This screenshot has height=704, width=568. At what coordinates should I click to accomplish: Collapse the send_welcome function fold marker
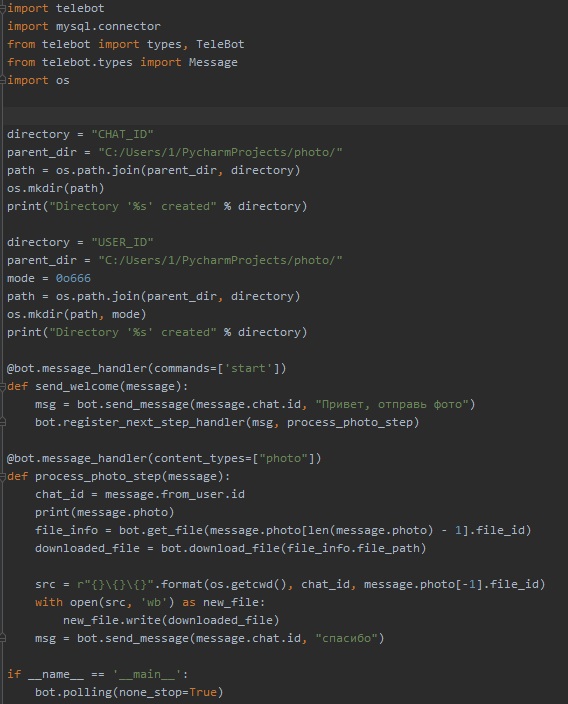pos(3,386)
